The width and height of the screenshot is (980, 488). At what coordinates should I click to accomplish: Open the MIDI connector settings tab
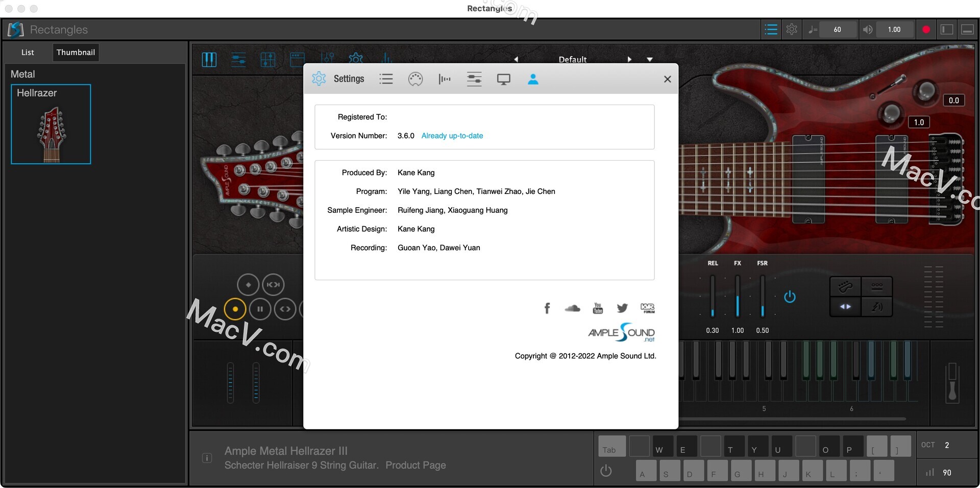tap(415, 79)
